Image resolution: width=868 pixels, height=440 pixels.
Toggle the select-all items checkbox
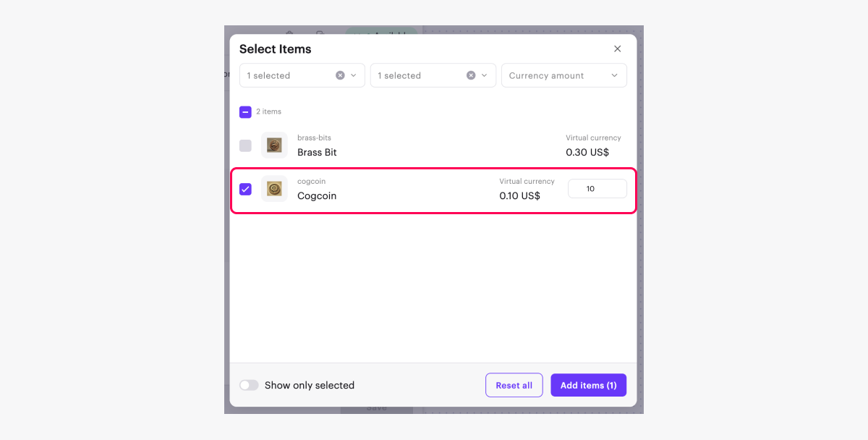(x=246, y=112)
